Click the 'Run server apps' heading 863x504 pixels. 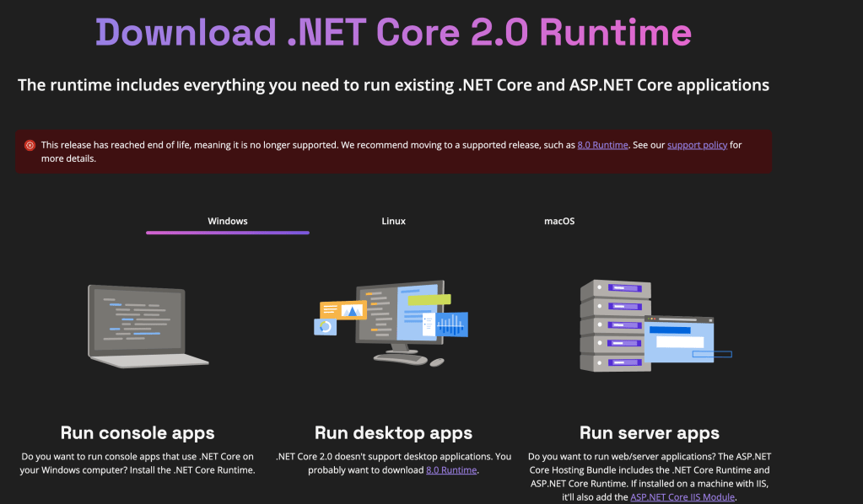click(x=650, y=433)
